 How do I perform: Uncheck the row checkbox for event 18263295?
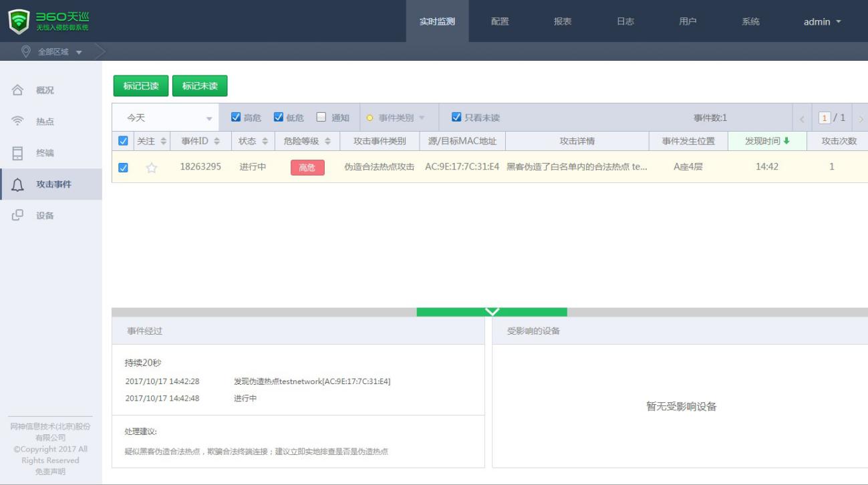click(x=123, y=168)
